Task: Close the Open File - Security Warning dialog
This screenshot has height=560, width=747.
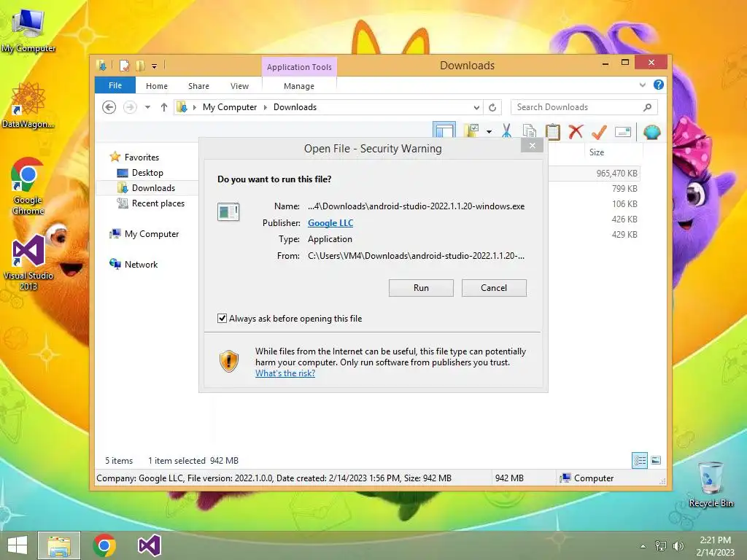Action: tap(532, 146)
